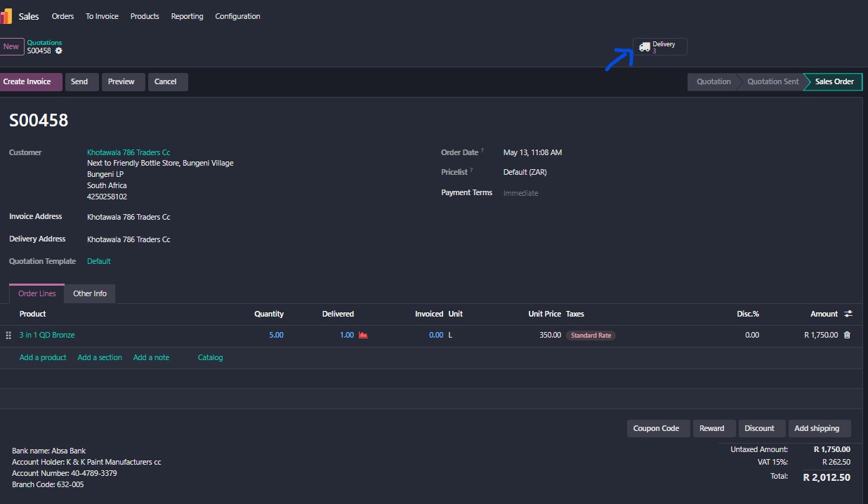Open customer Khotawala 786 Traders Cc link
This screenshot has height=504, width=868.
[x=129, y=152]
